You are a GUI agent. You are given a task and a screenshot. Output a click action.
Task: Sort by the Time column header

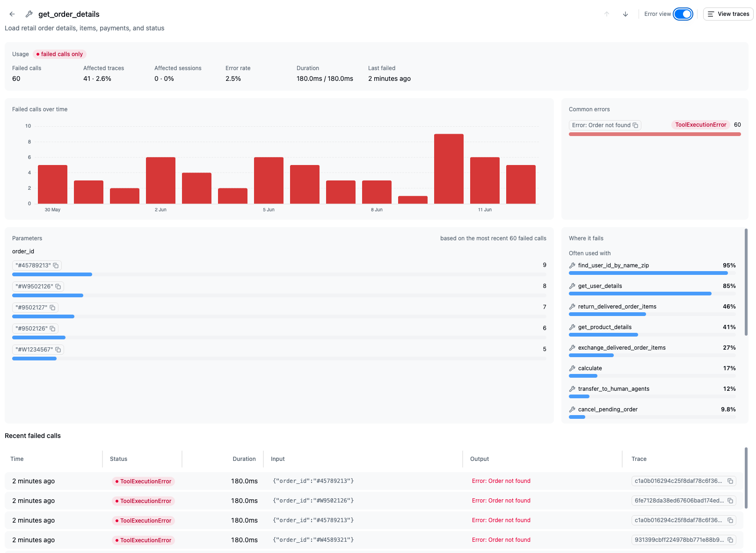(x=17, y=459)
